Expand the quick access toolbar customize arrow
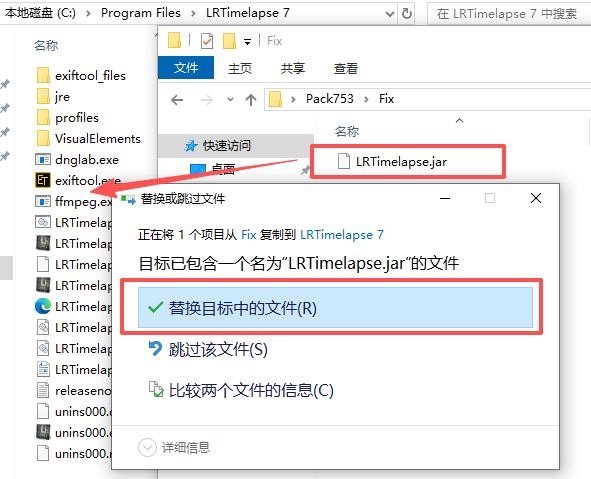The height and width of the screenshot is (479, 591). [x=247, y=41]
